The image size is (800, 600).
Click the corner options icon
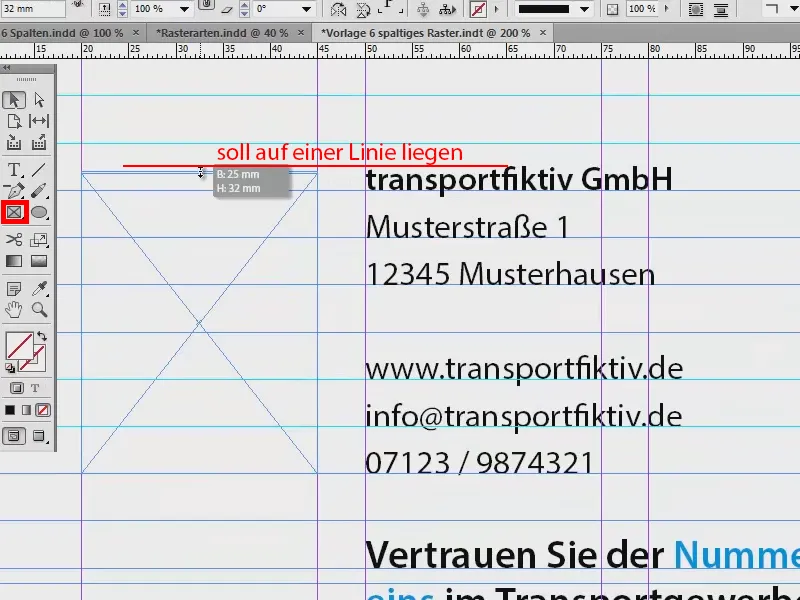click(x=772, y=9)
